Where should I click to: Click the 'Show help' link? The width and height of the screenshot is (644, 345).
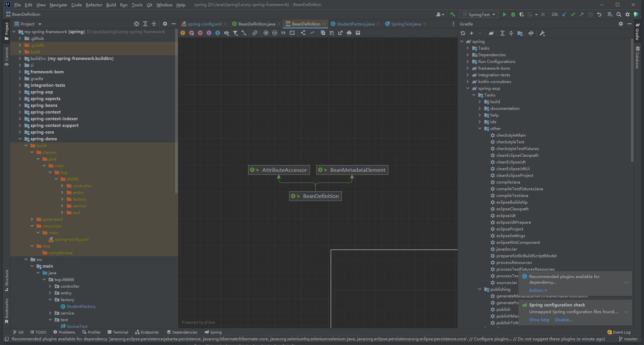[539, 320]
